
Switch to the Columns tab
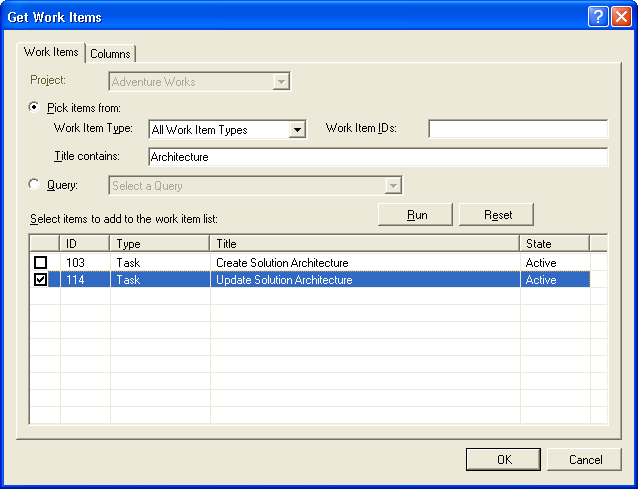tap(110, 54)
